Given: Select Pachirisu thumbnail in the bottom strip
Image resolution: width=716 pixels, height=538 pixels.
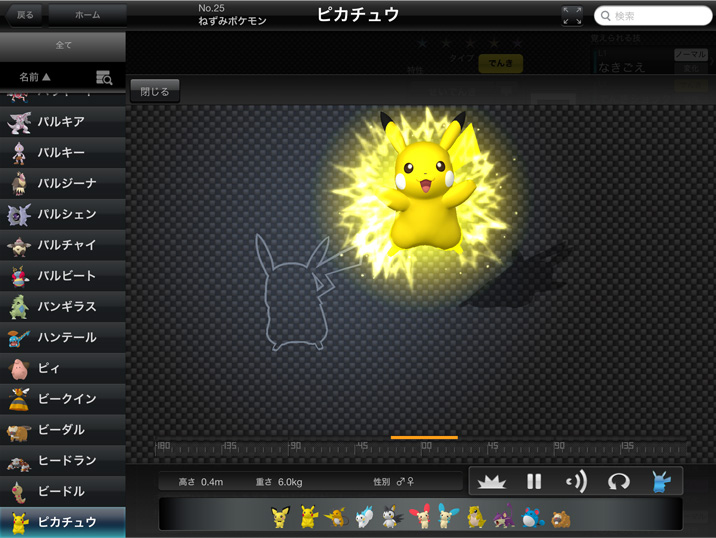Looking at the screenshot, I should pos(364,517).
